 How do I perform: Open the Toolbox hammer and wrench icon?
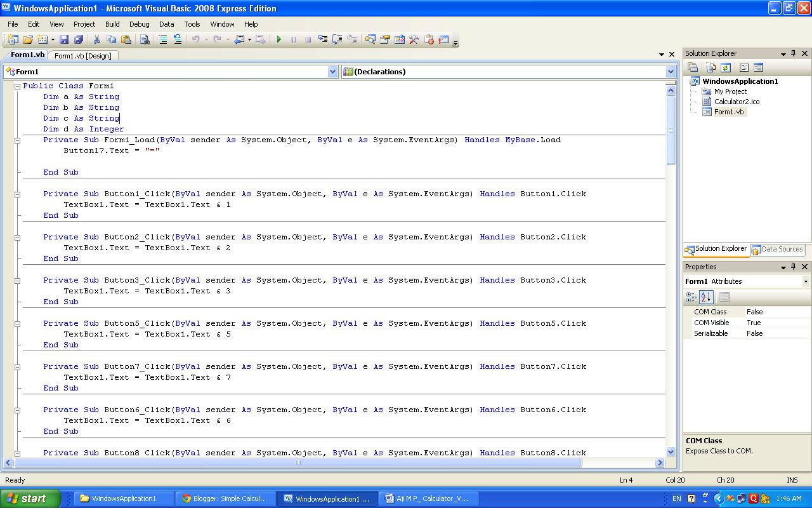pyautogui.click(x=414, y=39)
